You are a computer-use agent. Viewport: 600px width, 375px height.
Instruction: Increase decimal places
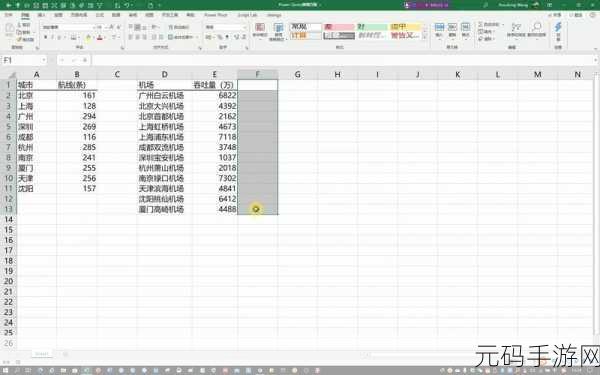(236, 38)
